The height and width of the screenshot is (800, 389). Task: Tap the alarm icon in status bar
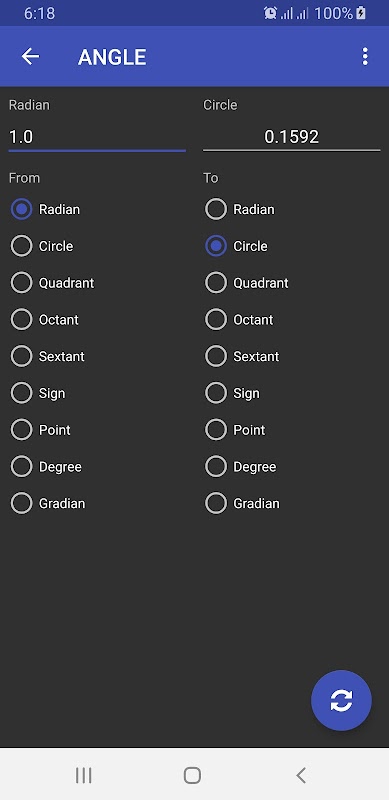(x=270, y=13)
